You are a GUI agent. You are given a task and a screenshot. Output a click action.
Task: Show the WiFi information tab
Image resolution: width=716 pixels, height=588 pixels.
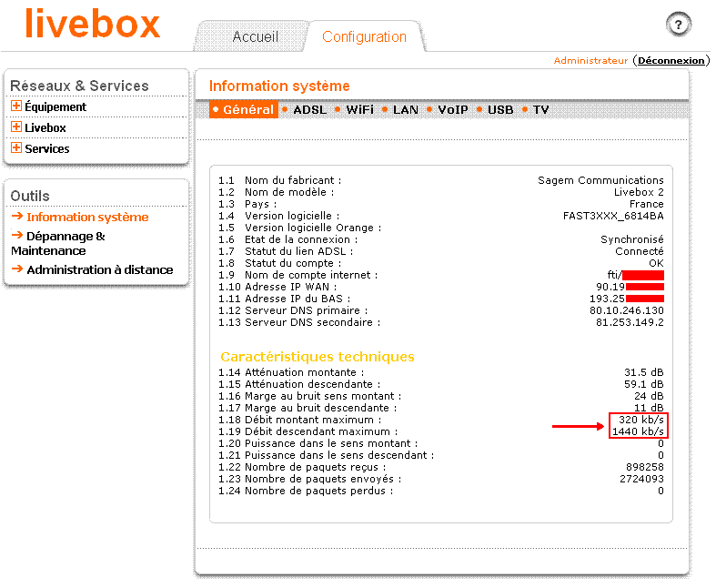click(359, 109)
